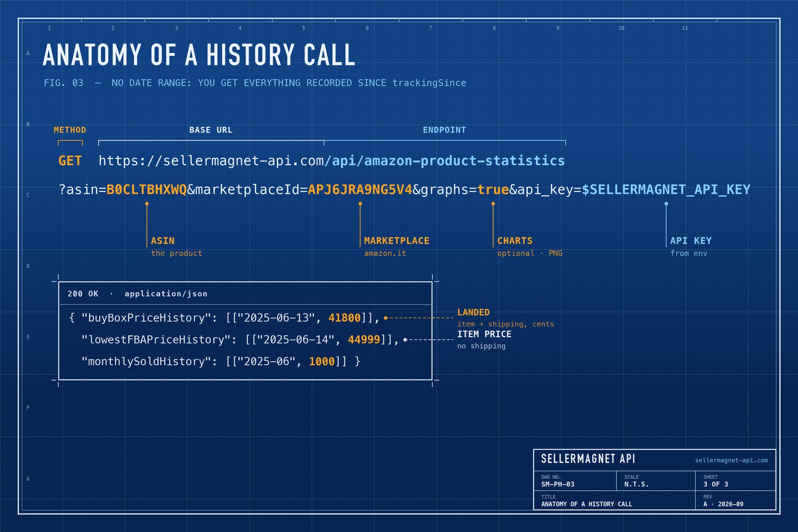Open the sellermagnet-api.com link in title block
798x532 pixels.
pyautogui.click(x=731, y=460)
